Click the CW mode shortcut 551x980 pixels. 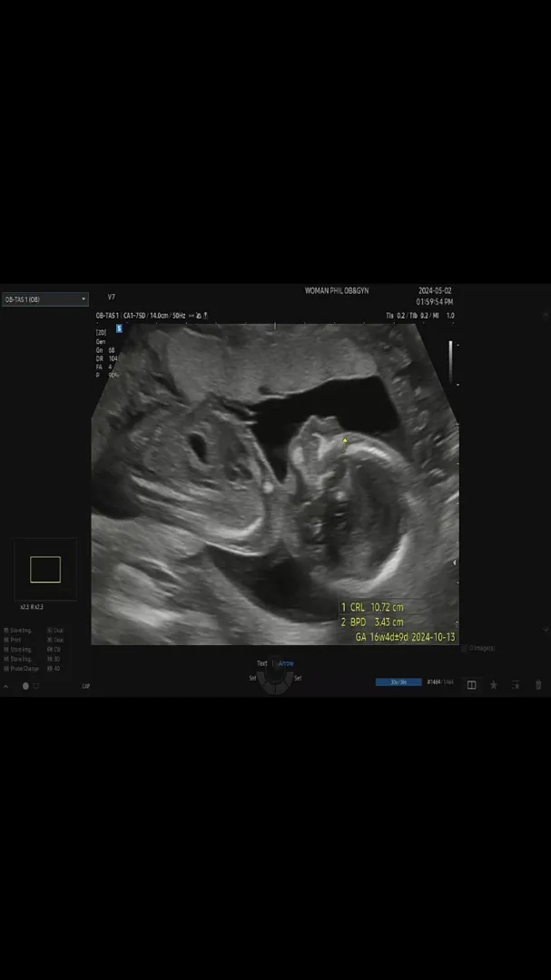(x=54, y=650)
